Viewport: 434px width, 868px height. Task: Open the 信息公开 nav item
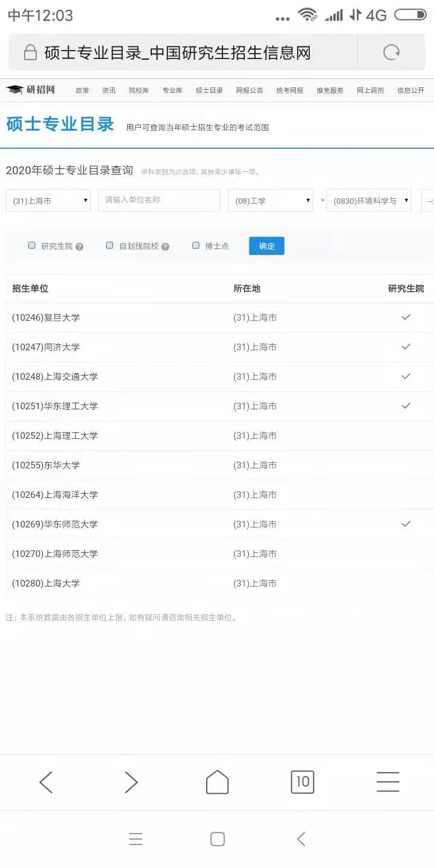coord(410,90)
